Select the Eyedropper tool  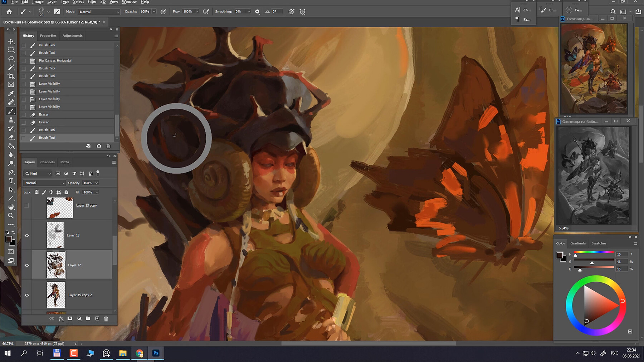point(11,94)
